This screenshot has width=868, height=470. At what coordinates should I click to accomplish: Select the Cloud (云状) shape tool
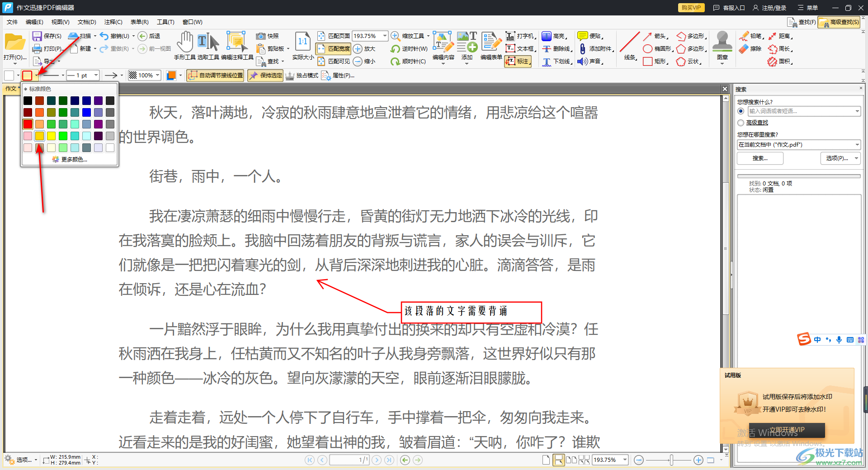(x=689, y=61)
